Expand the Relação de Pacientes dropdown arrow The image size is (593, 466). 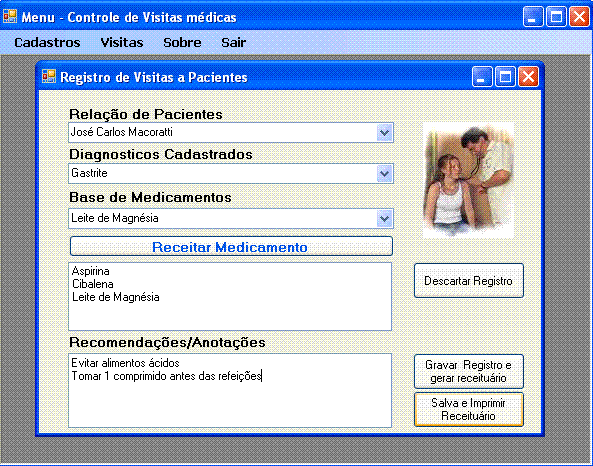pyautogui.click(x=384, y=133)
